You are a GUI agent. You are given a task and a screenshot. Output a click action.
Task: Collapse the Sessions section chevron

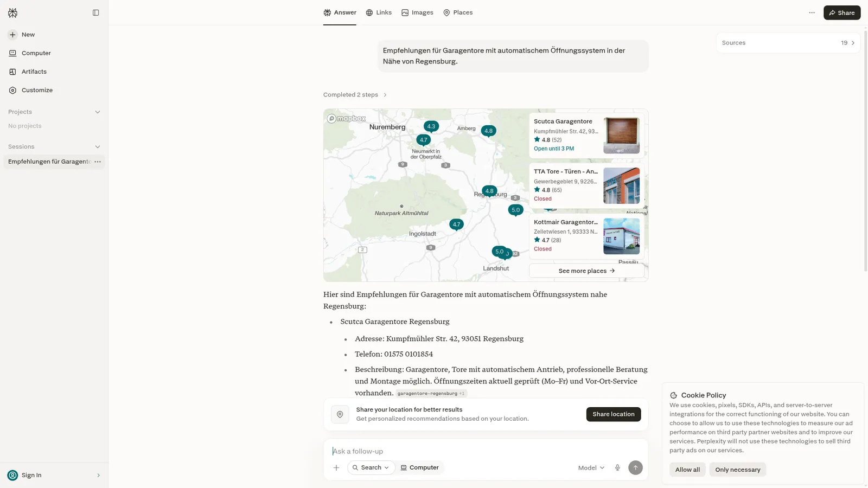pyautogui.click(x=98, y=146)
